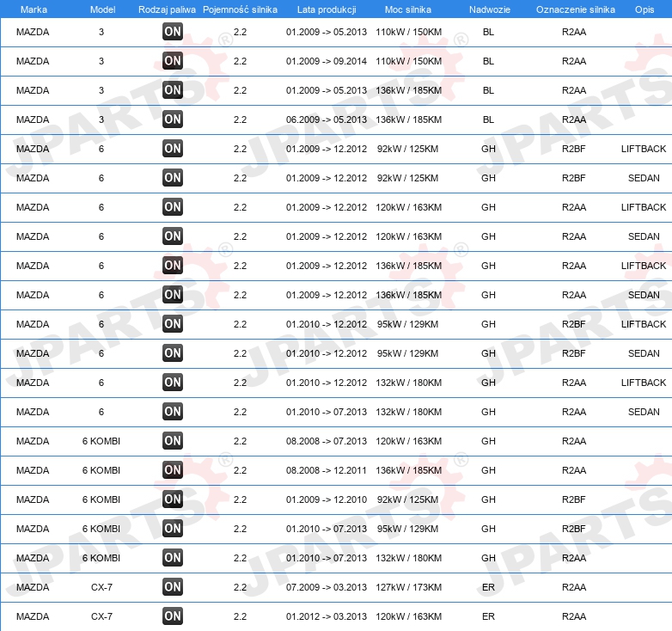
Task: Click ON icon in Mazda 6 92kW SEDAN row
Action: click(x=173, y=177)
